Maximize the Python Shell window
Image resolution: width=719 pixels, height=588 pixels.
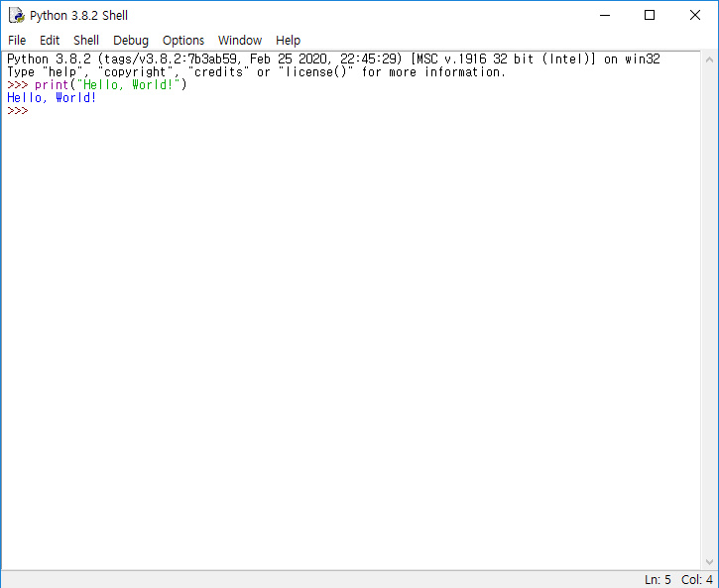pos(650,15)
